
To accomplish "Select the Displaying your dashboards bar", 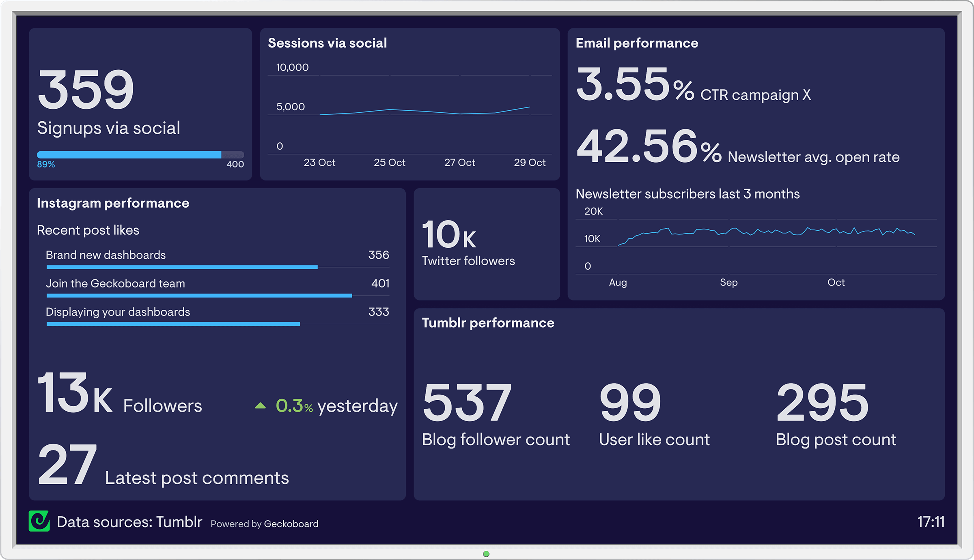I will (173, 324).
